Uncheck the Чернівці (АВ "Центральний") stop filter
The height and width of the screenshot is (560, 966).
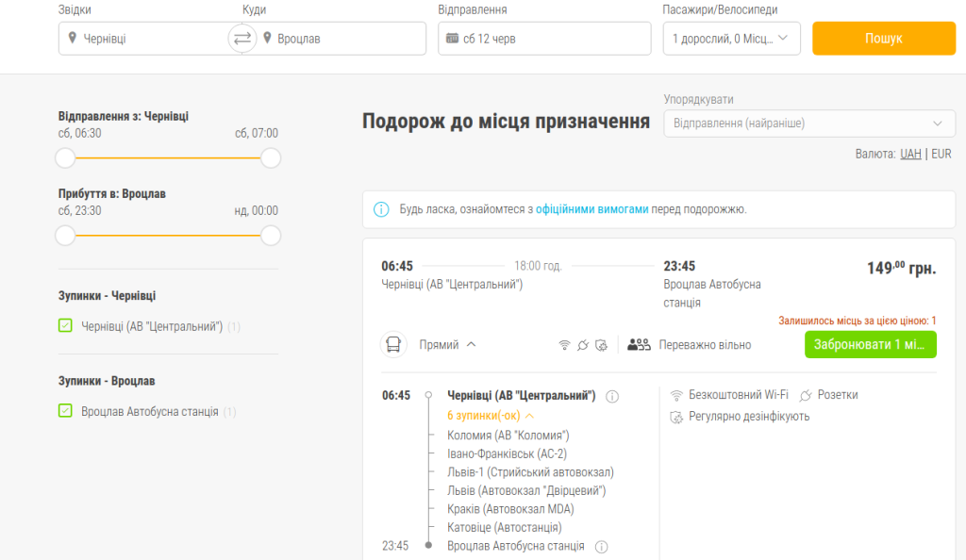[x=65, y=326]
